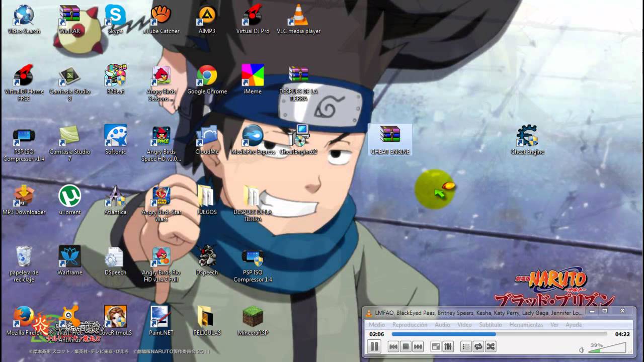Screen dimensions: 644x362
Task: Open the Medio menu
Action: pyautogui.click(x=377, y=325)
